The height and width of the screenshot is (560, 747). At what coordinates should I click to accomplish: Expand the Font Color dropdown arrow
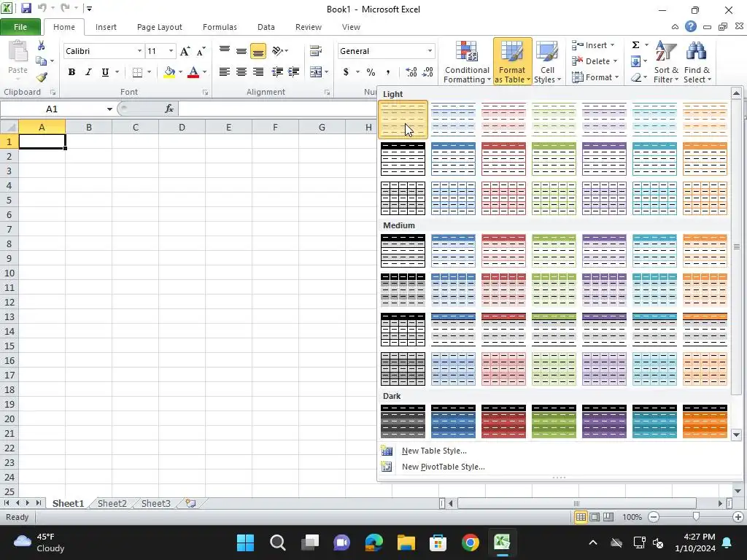pos(205,72)
